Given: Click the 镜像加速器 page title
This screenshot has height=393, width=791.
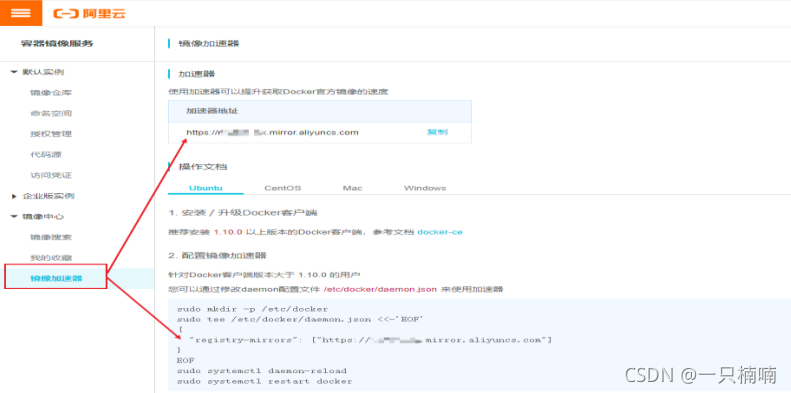Looking at the screenshot, I should pos(209,43).
